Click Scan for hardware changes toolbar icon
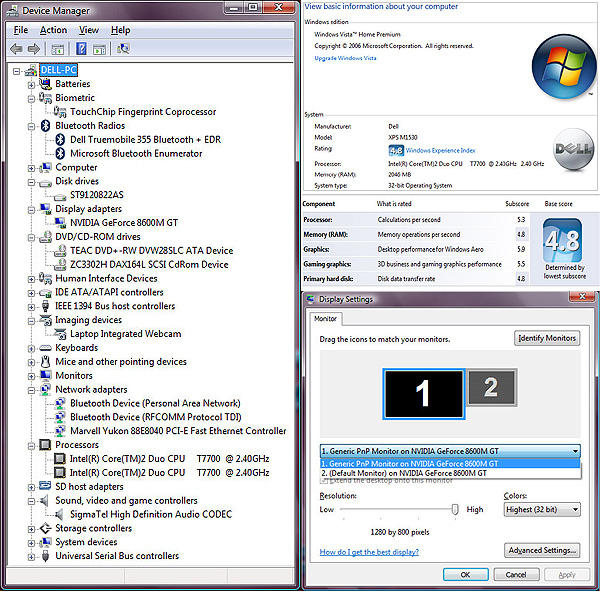The image size is (600, 593). point(123,49)
